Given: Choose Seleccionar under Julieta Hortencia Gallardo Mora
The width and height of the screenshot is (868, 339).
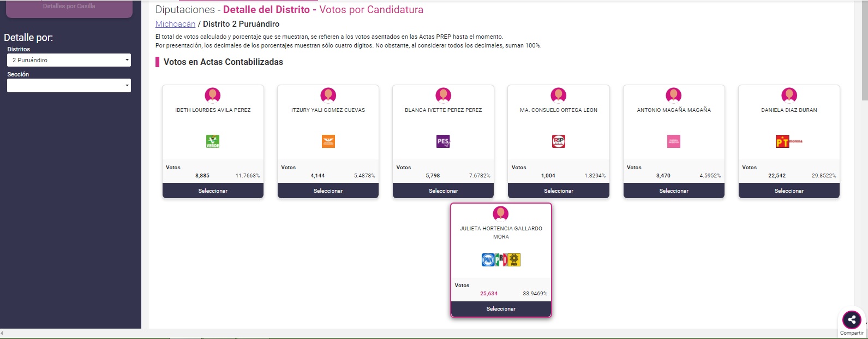Looking at the screenshot, I should click(501, 308).
